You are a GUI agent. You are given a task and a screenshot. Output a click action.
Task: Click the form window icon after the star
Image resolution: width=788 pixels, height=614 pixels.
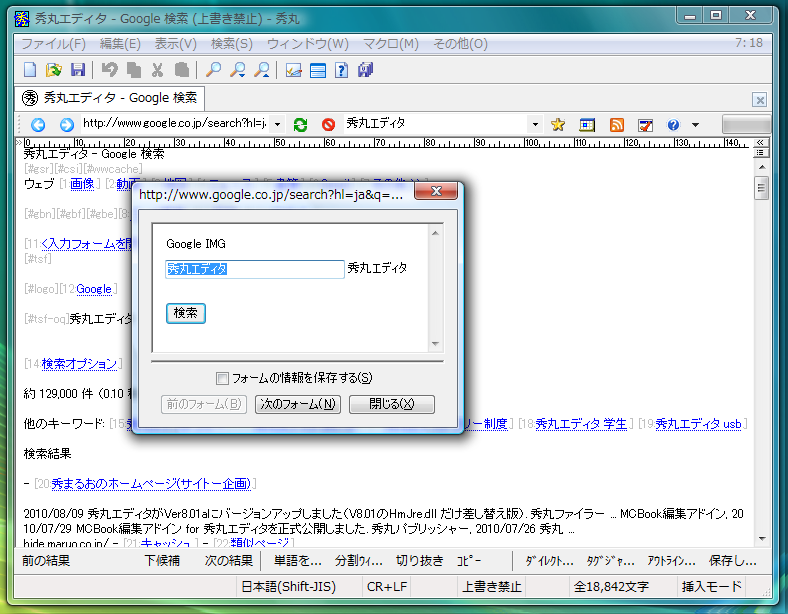click(587, 124)
